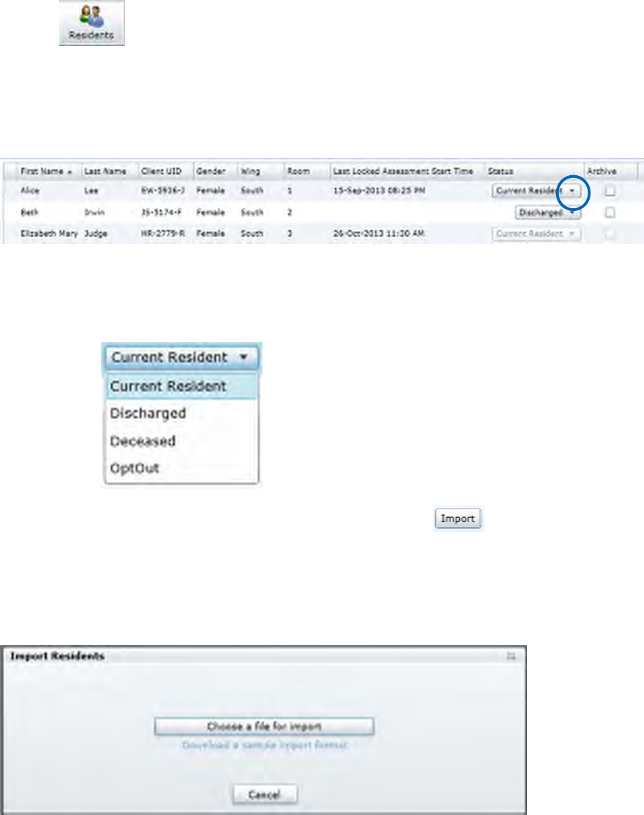
Task: Tick the Archive checkbox for Beth
Action: tap(610, 212)
